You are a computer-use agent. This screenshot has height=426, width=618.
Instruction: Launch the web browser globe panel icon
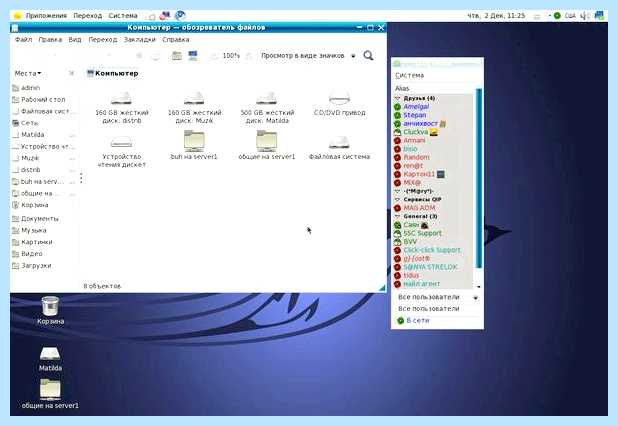click(x=180, y=16)
